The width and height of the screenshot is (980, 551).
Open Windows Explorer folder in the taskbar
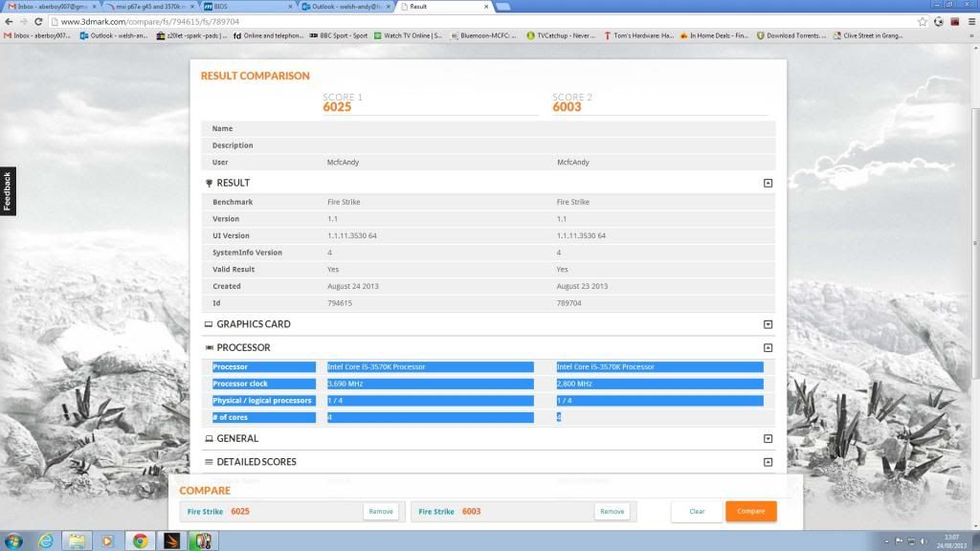(77, 541)
